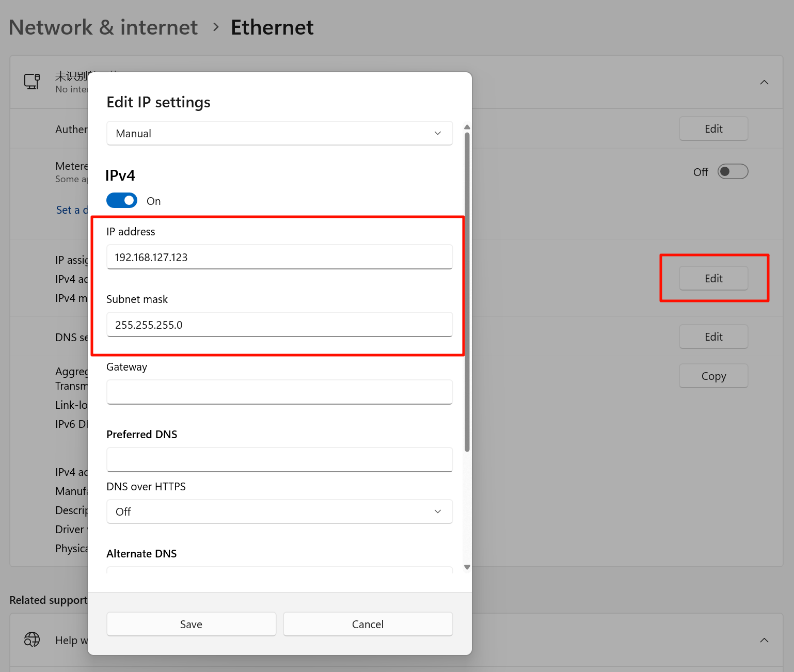Click the dialog scrollbar down arrow
Image resolution: width=794 pixels, height=672 pixels.
[467, 567]
